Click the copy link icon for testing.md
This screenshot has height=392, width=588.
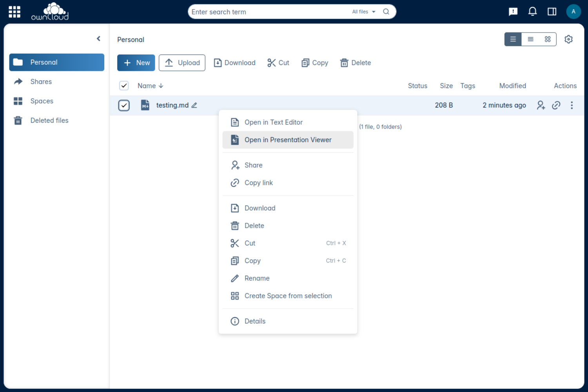556,105
